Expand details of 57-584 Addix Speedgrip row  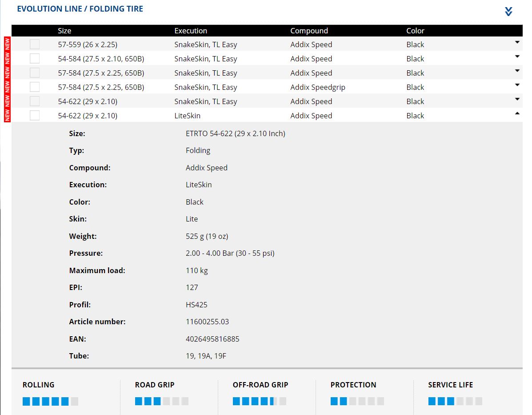[x=517, y=85]
